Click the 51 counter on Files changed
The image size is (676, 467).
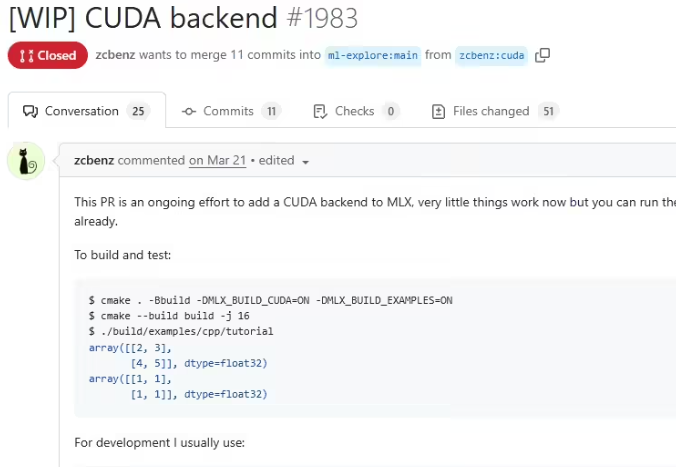pyautogui.click(x=548, y=111)
